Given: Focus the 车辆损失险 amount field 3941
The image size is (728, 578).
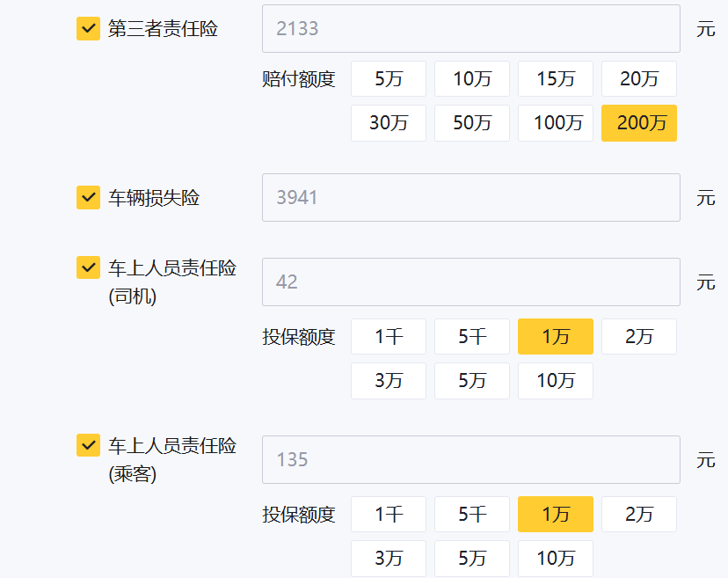Looking at the screenshot, I should (x=470, y=198).
